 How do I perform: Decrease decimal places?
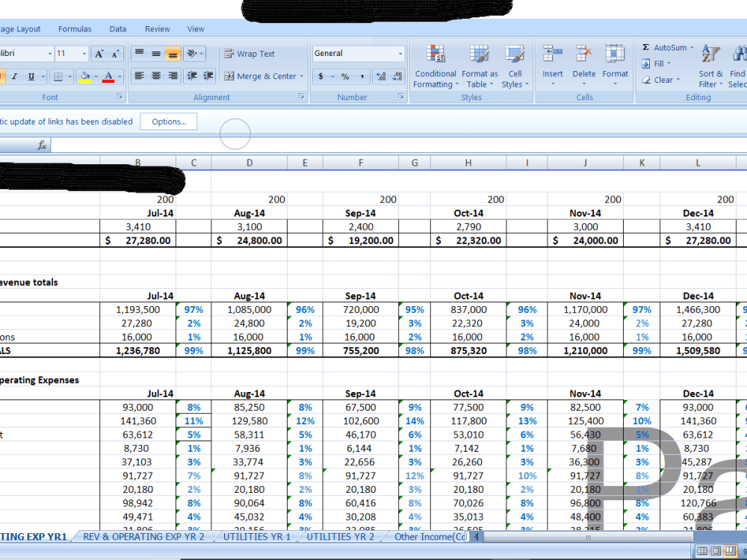coord(397,76)
